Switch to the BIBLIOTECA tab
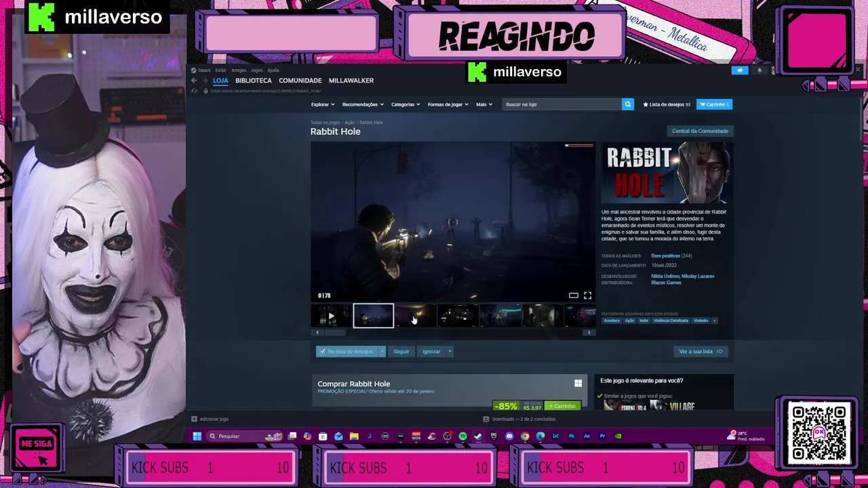This screenshot has height=488, width=868. pyautogui.click(x=253, y=81)
